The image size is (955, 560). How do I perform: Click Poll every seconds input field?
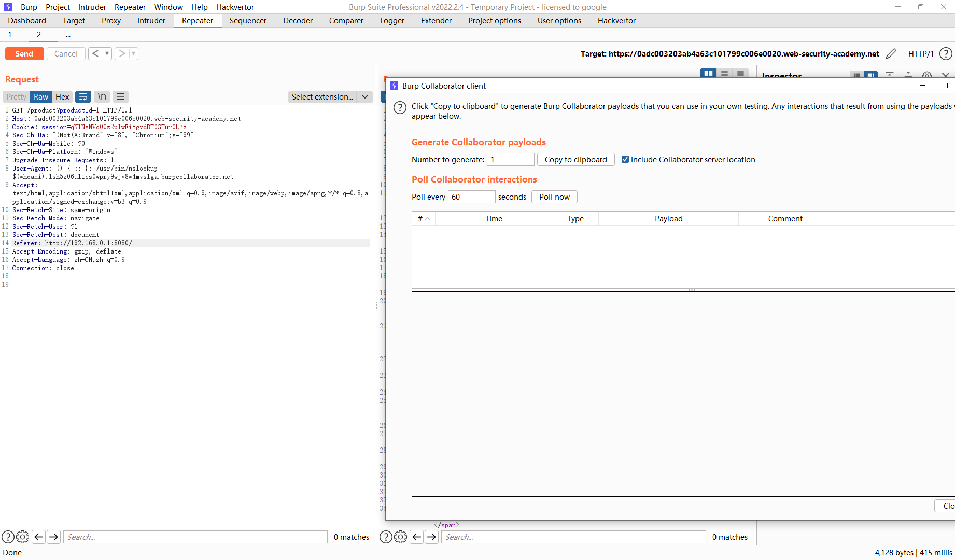[x=471, y=197]
